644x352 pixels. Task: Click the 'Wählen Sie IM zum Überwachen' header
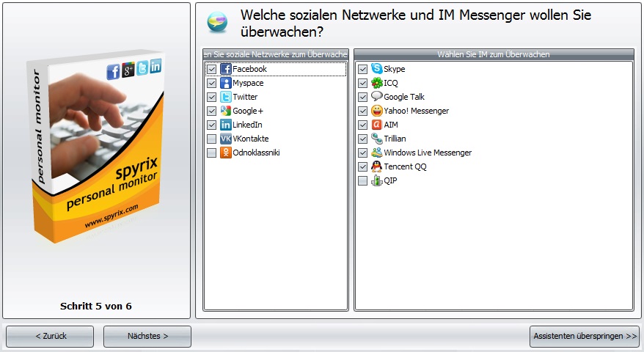click(493, 54)
